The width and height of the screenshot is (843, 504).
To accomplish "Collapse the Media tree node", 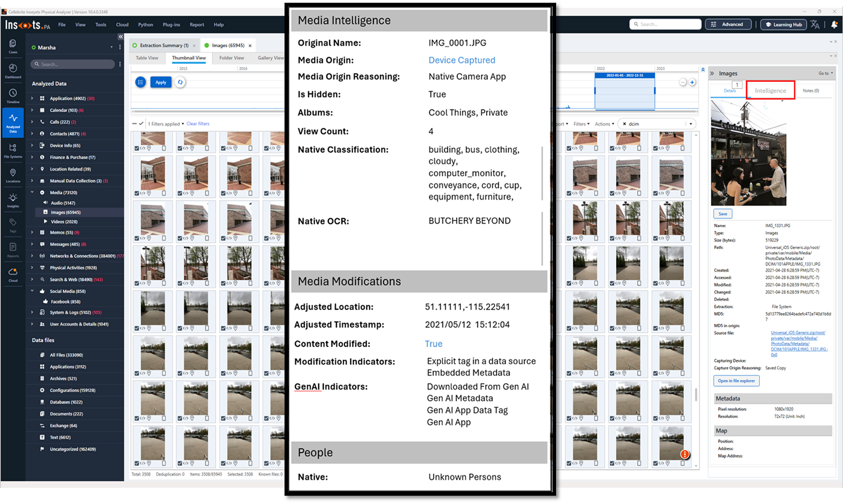I will pyautogui.click(x=32, y=192).
